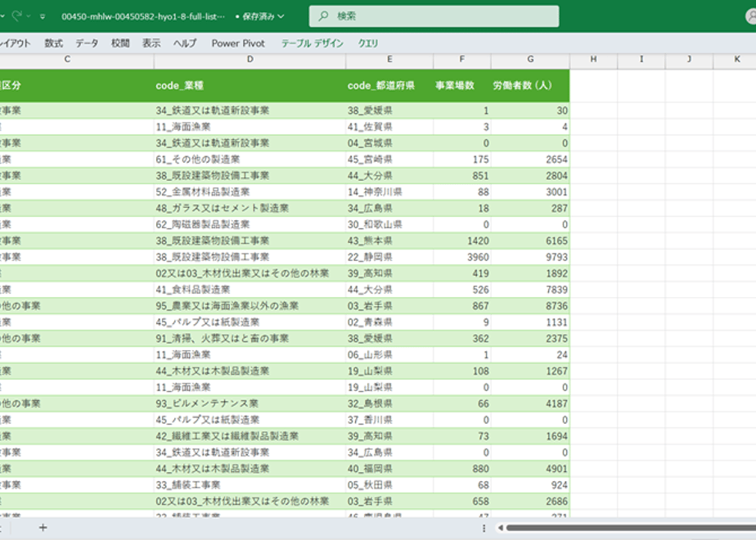The width and height of the screenshot is (756, 540).
Task: Select the code_都道府県 header cell
Action: (389, 86)
